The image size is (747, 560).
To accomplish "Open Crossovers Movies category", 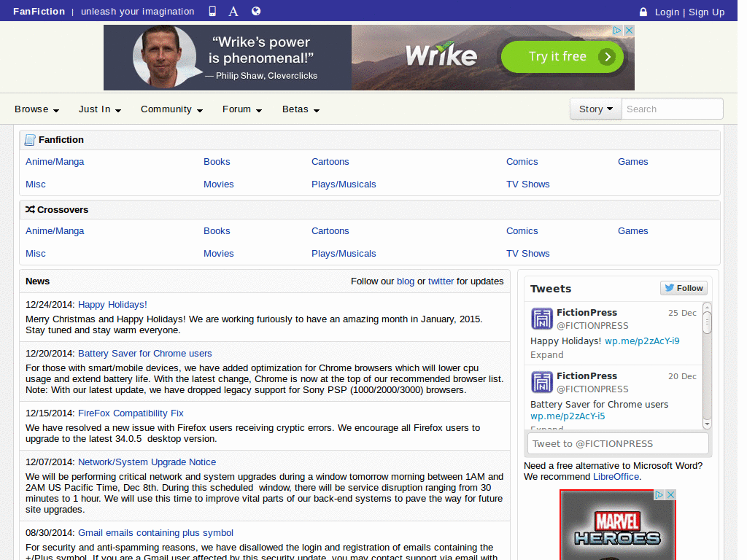I will point(219,254).
